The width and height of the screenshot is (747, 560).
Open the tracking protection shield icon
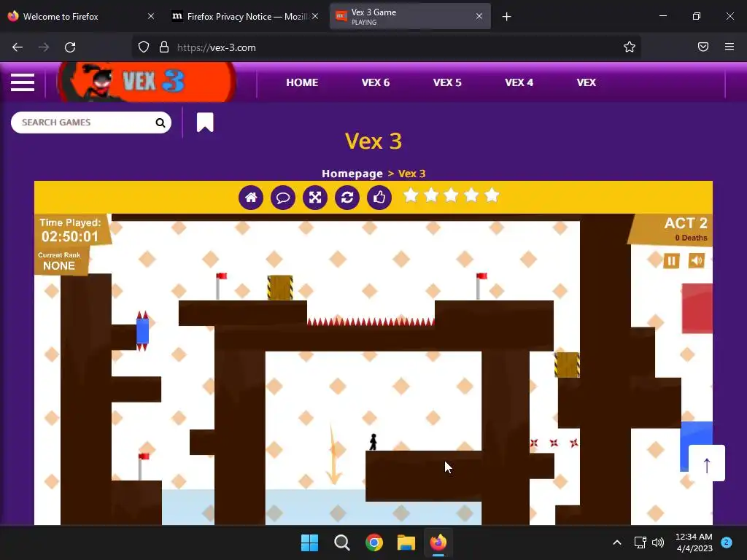pyautogui.click(x=144, y=47)
